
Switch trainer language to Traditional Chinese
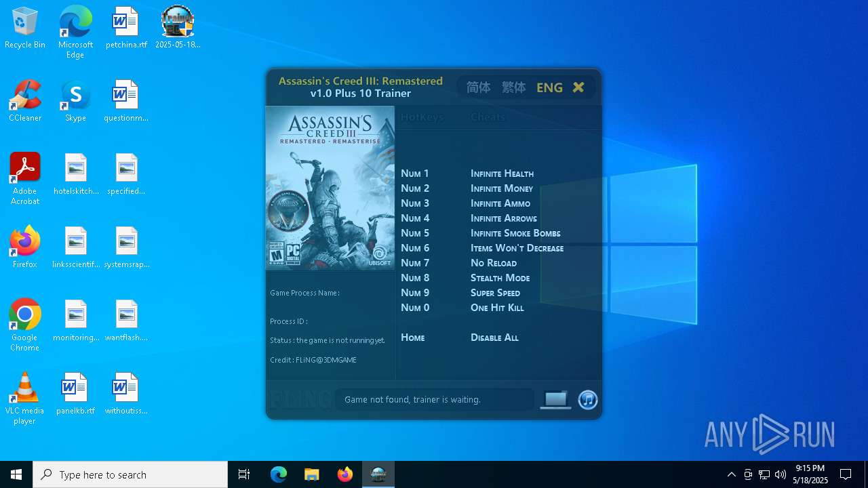(x=513, y=87)
